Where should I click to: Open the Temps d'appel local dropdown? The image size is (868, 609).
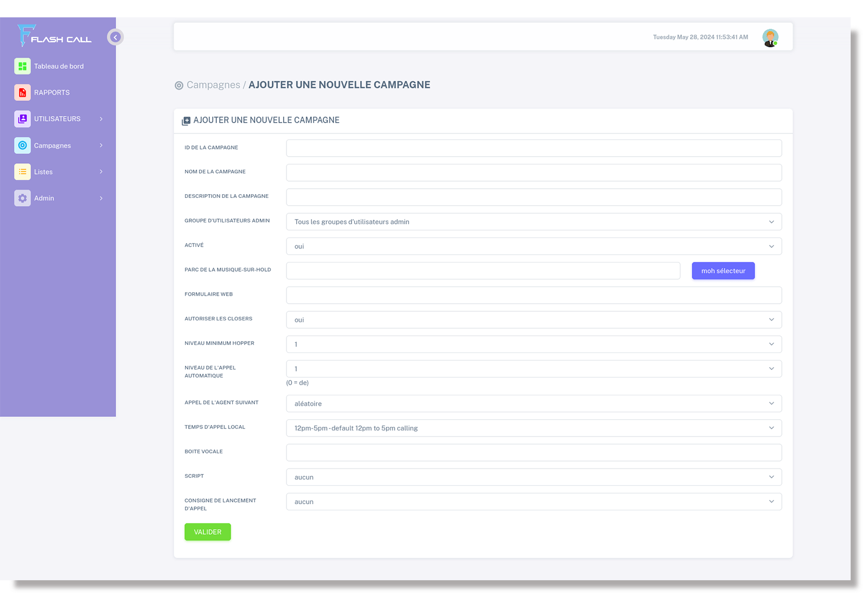(x=533, y=428)
